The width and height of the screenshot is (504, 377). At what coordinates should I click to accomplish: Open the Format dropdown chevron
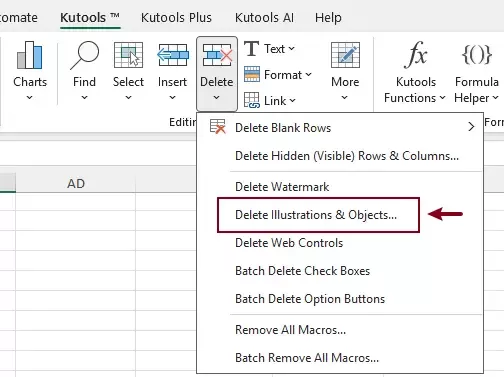coord(308,74)
